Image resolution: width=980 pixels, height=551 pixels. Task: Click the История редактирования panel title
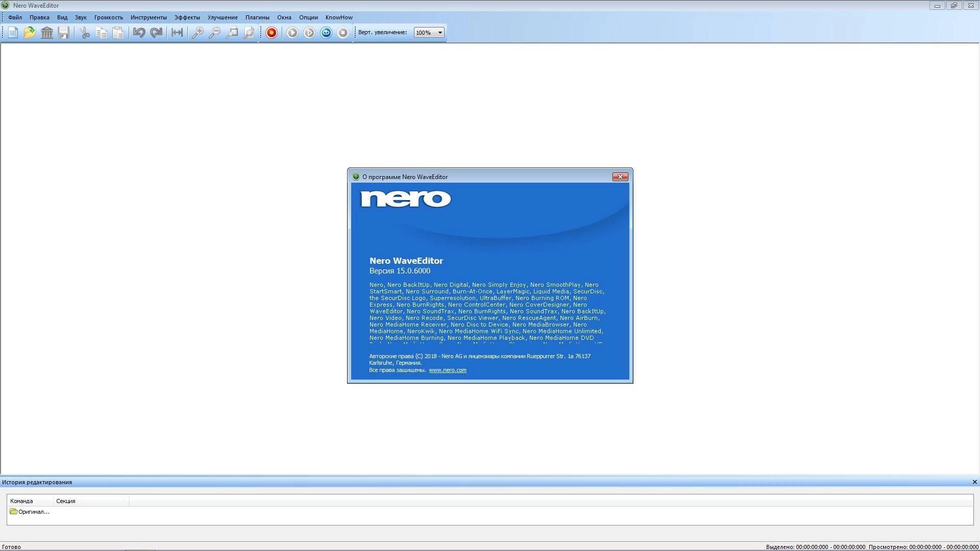pos(37,482)
